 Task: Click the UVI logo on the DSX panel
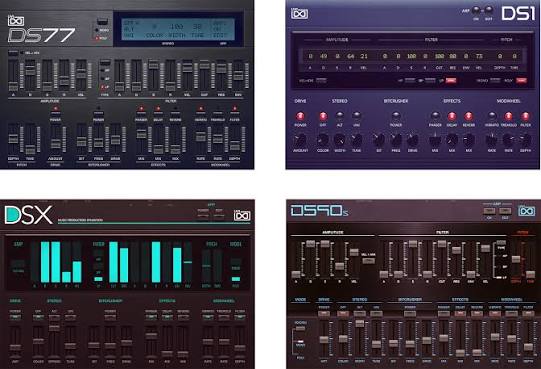point(242,215)
